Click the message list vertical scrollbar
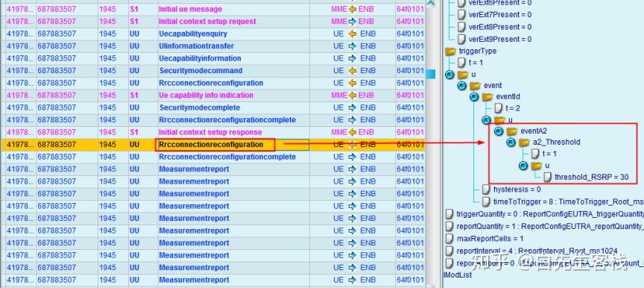The width and height of the screenshot is (644, 288). pyautogui.click(x=430, y=144)
